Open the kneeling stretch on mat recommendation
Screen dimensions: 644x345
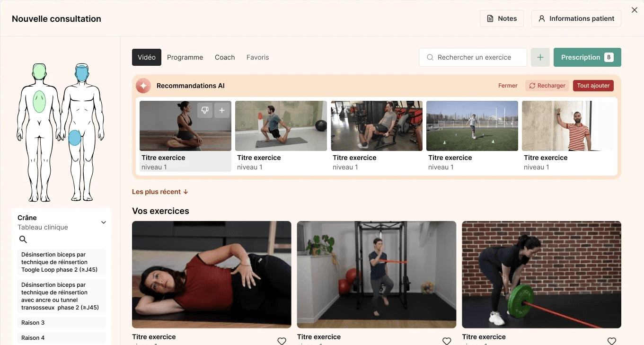(x=281, y=126)
